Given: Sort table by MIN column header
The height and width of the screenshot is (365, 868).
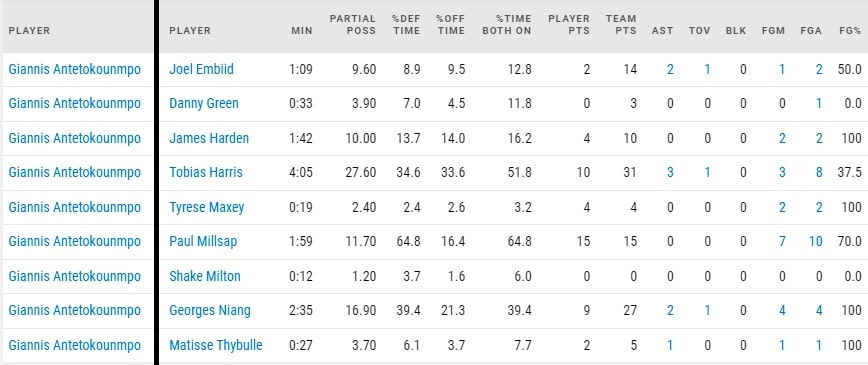Looking at the screenshot, I should (x=302, y=31).
